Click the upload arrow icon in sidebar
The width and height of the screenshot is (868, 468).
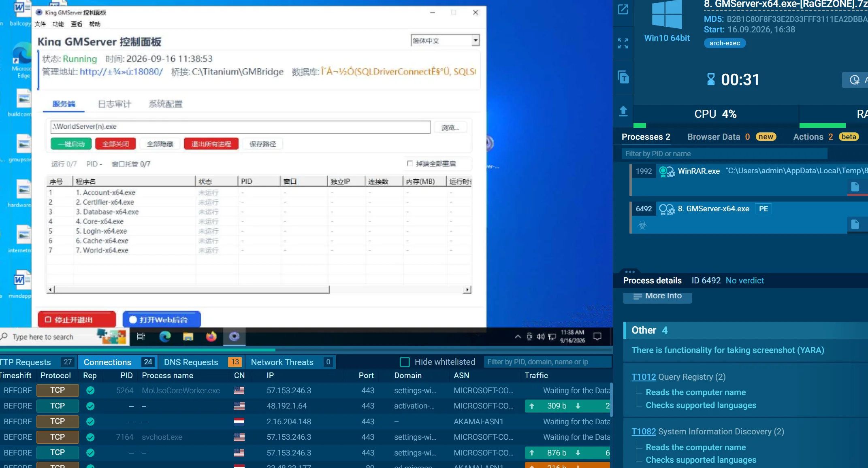(x=623, y=111)
